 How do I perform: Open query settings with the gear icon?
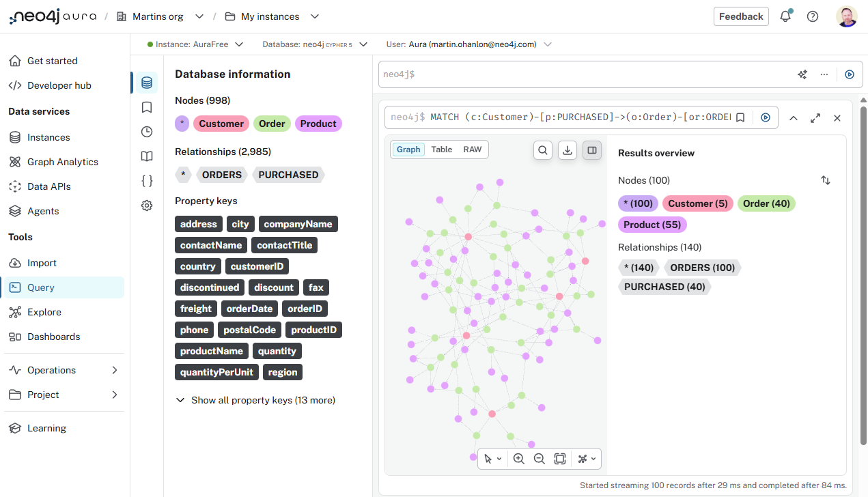coord(146,205)
